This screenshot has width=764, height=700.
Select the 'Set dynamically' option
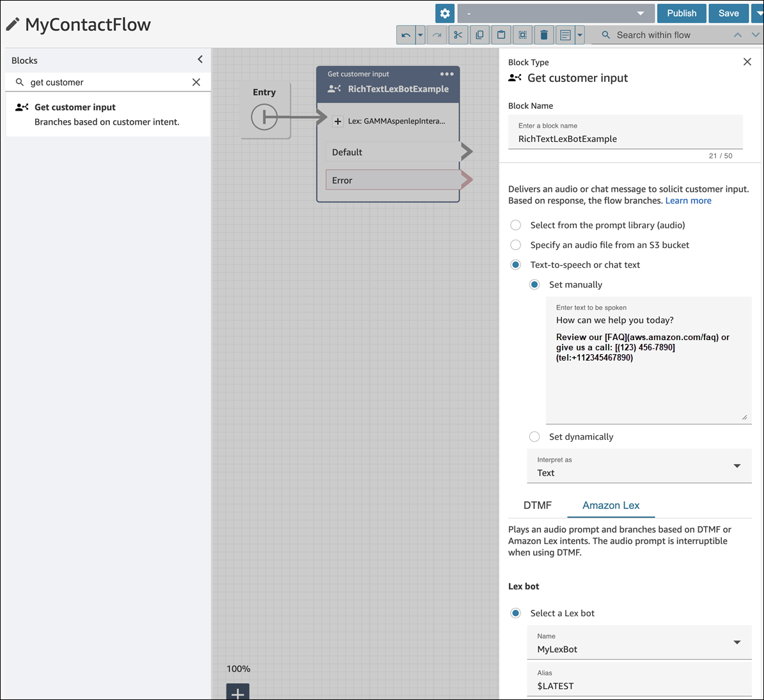coord(534,437)
